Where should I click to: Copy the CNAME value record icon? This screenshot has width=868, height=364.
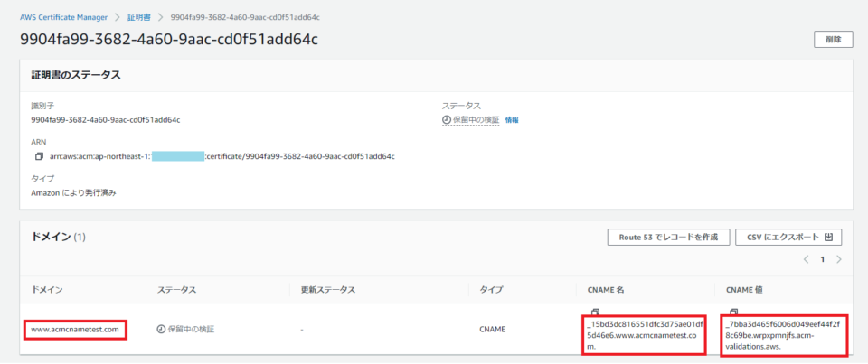734,312
